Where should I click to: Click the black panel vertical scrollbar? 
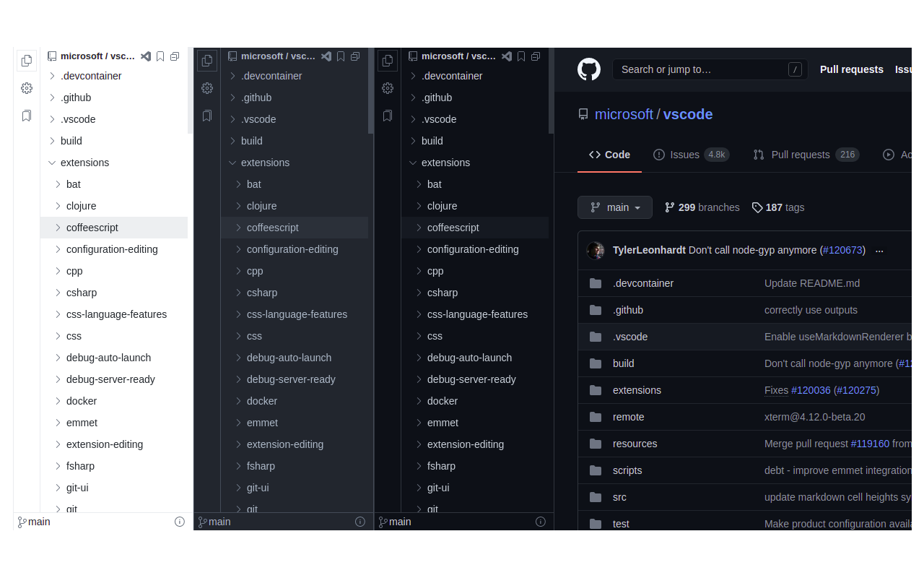pos(552,92)
